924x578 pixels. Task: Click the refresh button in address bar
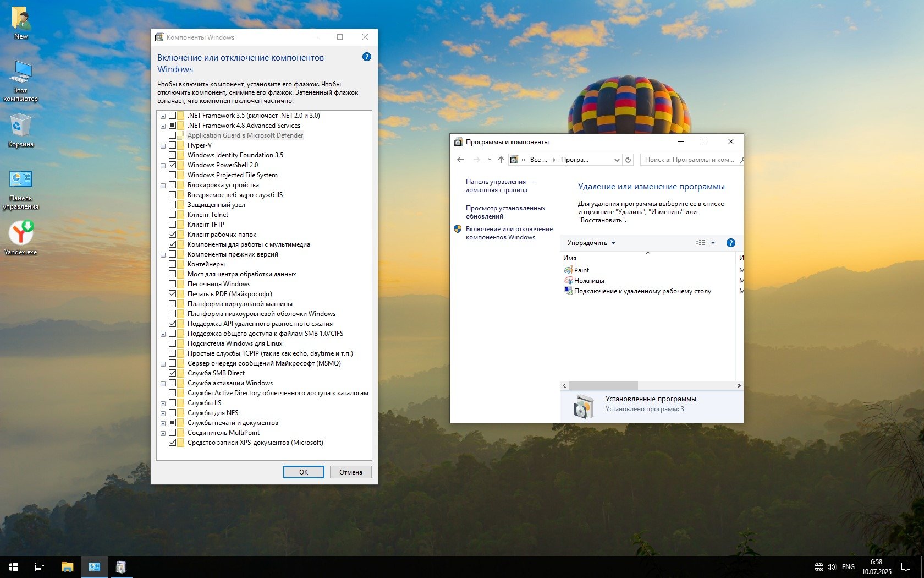click(x=628, y=160)
